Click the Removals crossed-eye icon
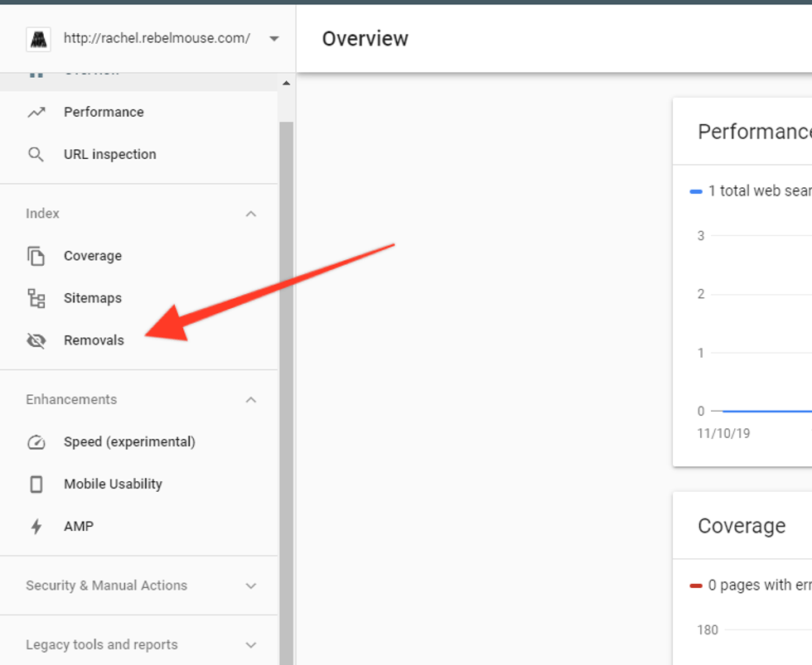Screen dimensions: 812x665 pos(36,340)
